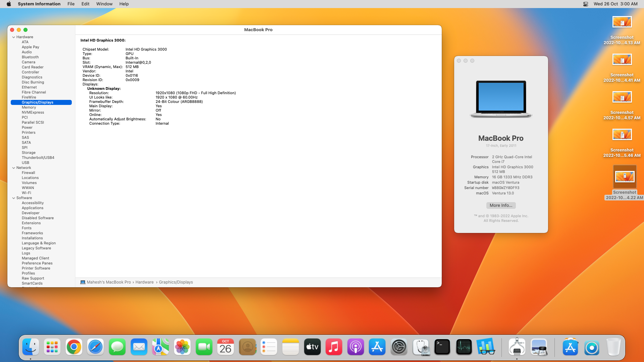This screenshot has width=644, height=362.
Task: Click Hardware in the path bar
Action: (x=145, y=282)
